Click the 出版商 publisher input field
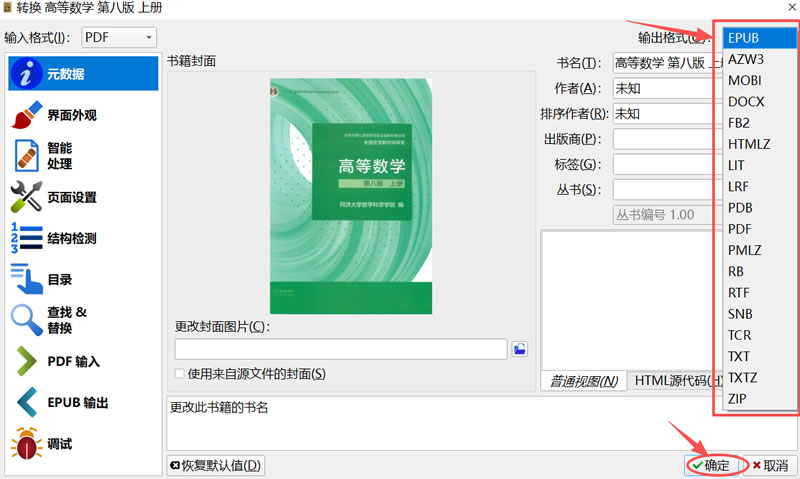The height and width of the screenshot is (479, 800). [x=665, y=139]
